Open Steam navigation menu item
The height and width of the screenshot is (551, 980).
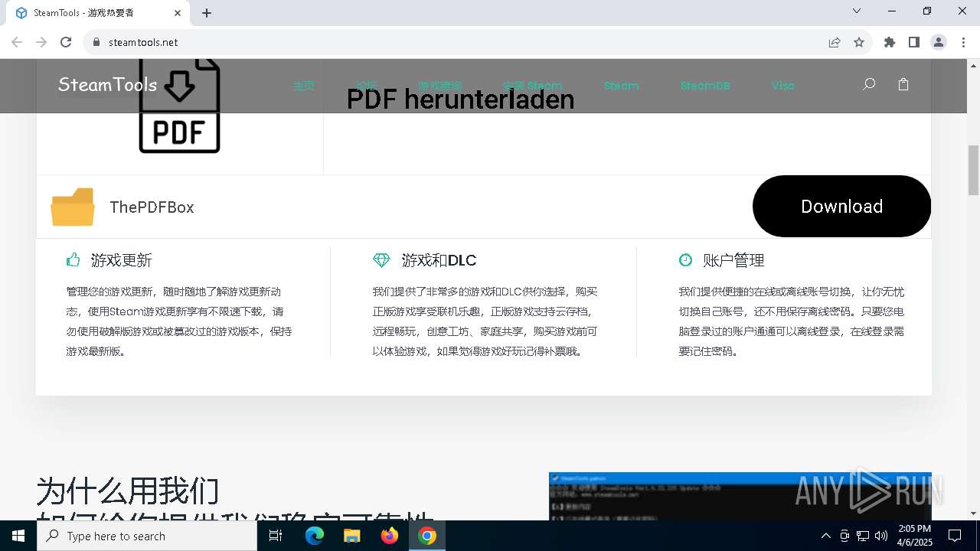coord(621,86)
